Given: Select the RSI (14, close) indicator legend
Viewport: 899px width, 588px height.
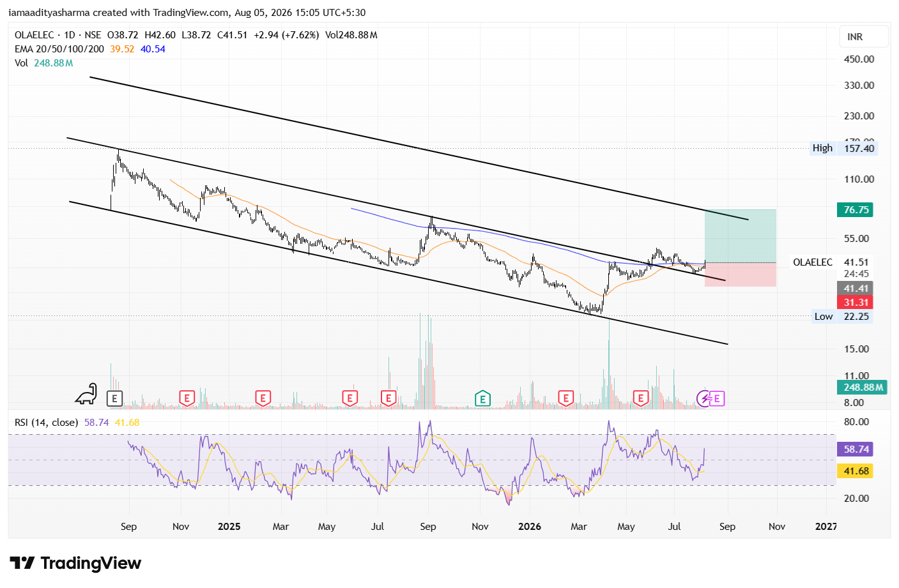Looking at the screenshot, I should (x=47, y=423).
